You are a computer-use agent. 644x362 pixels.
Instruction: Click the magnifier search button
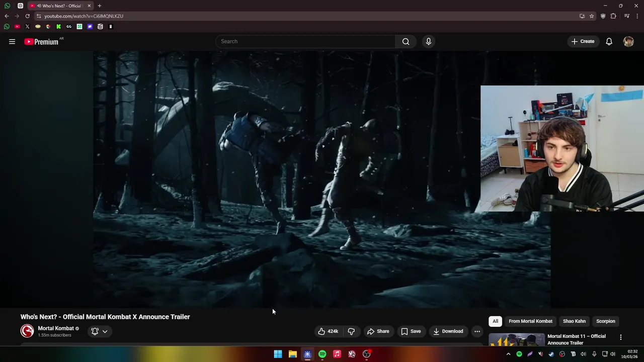(x=406, y=41)
